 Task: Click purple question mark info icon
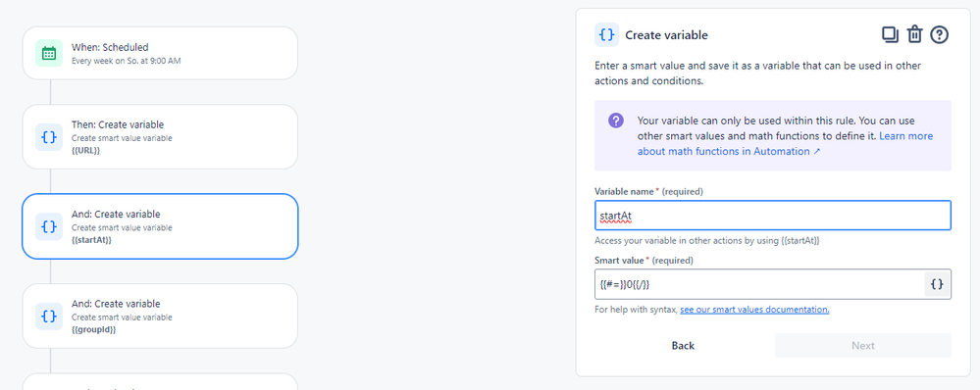click(616, 121)
